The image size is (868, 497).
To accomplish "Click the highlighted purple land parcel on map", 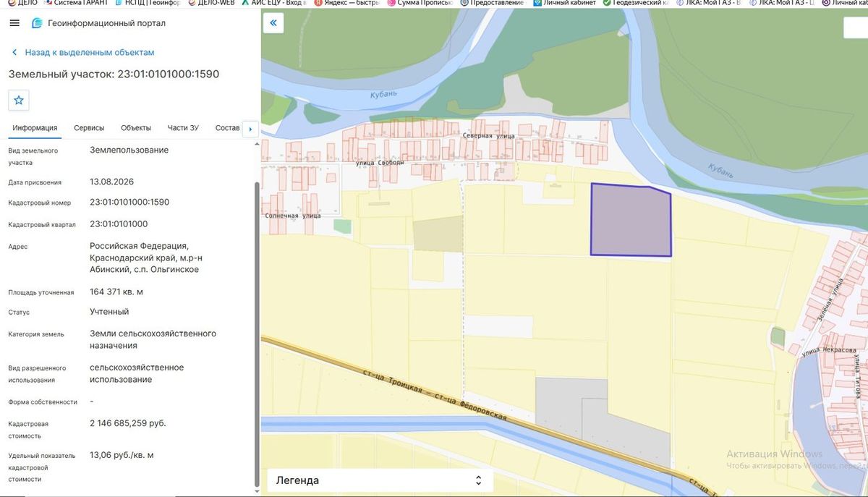I will click(x=631, y=220).
